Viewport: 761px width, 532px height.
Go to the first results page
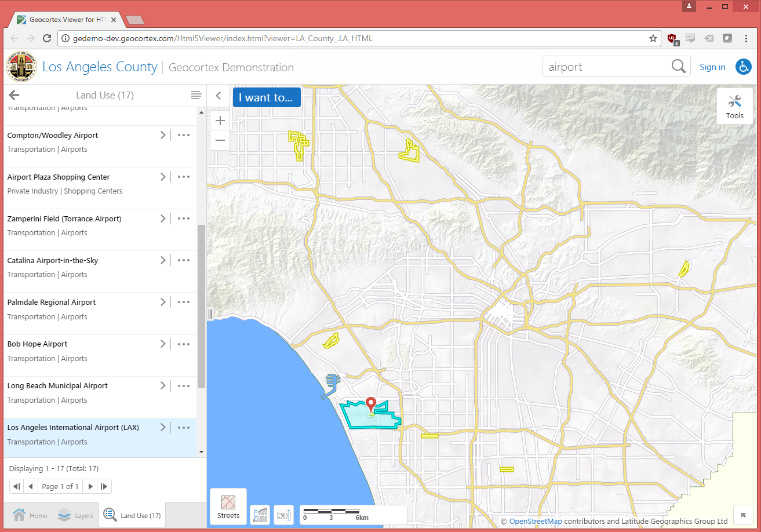(x=17, y=487)
